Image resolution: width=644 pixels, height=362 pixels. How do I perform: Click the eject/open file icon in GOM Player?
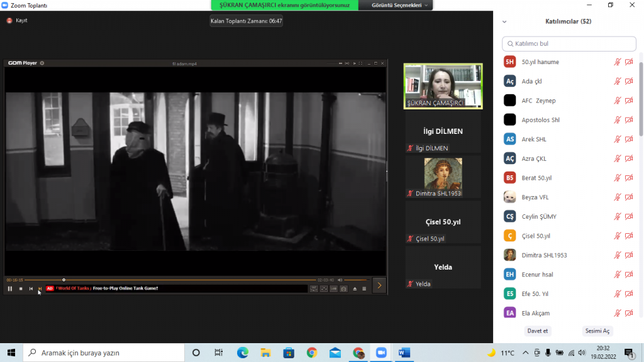[354, 288]
